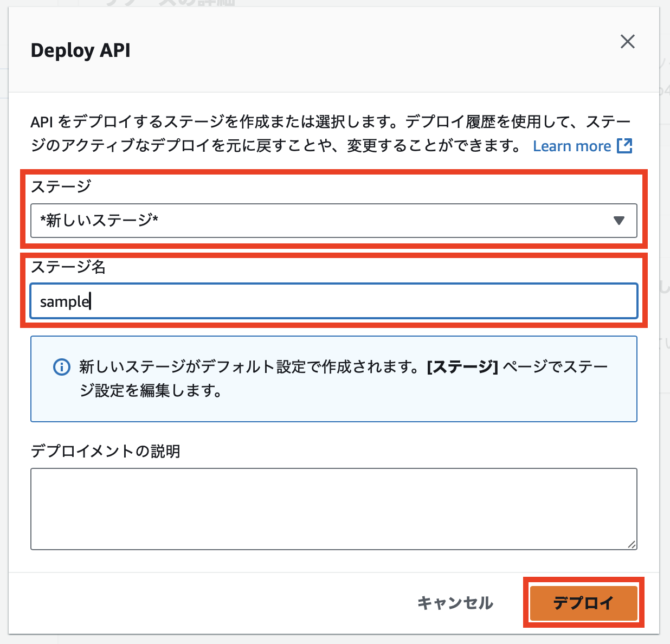This screenshot has height=644, width=670.
Task: Click the info icon in the blue notice box
Action: pos(62,367)
